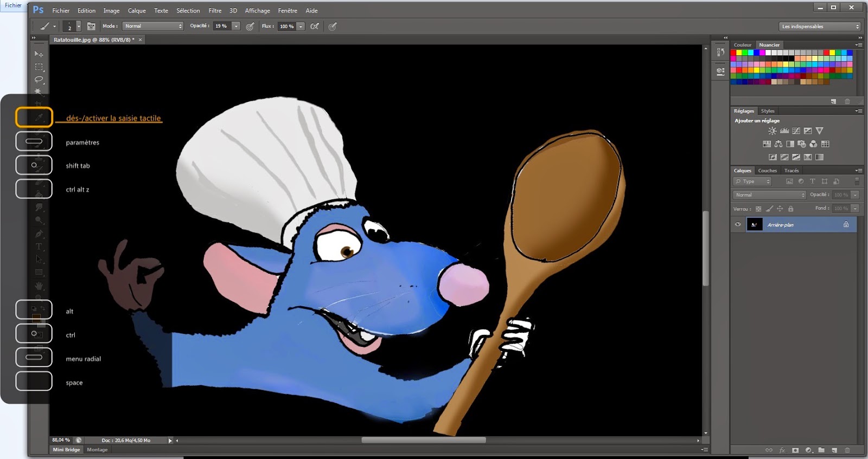The width and height of the screenshot is (868, 459).
Task: Click the horizontal canvas scrollbar
Action: [424, 440]
